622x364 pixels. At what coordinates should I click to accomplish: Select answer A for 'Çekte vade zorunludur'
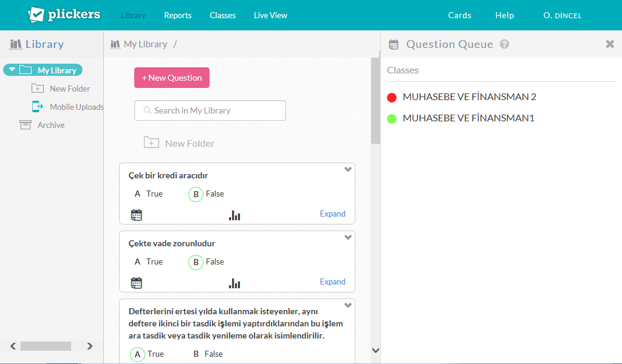[x=138, y=262]
